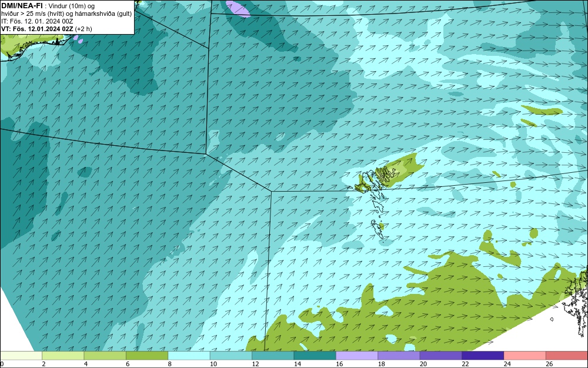
Task: Click the legend scale label '0'
Action: pyautogui.click(x=2, y=364)
